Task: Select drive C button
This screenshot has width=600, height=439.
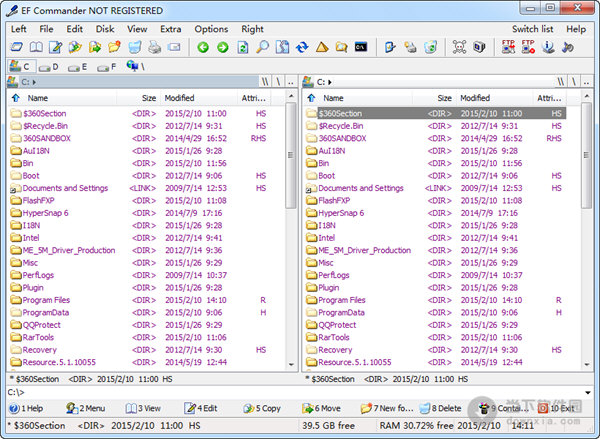Action: (x=21, y=67)
